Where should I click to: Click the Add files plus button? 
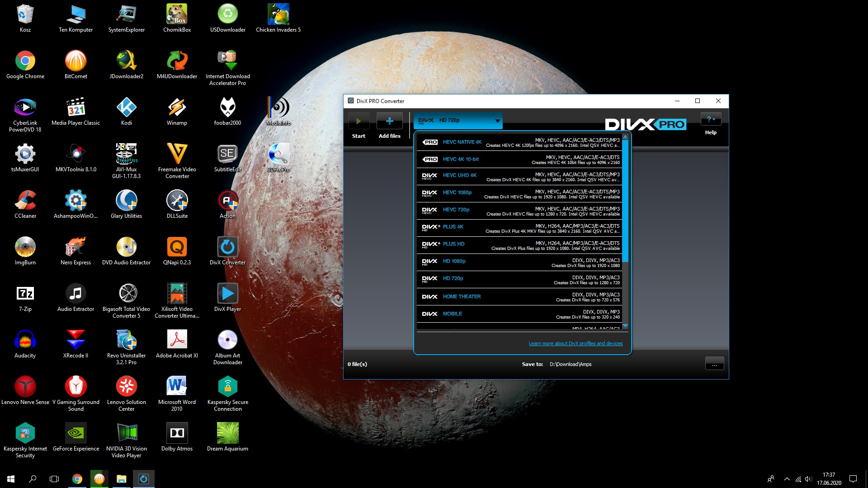click(x=389, y=121)
